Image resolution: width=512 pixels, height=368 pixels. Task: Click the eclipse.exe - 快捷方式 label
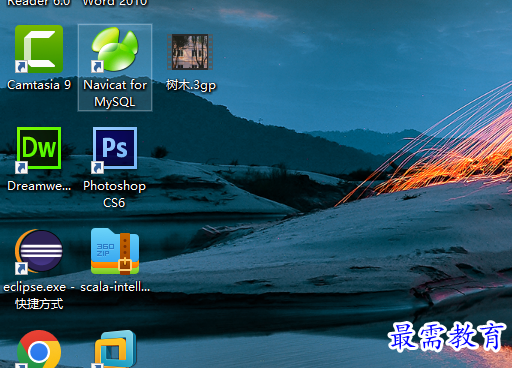click(39, 295)
